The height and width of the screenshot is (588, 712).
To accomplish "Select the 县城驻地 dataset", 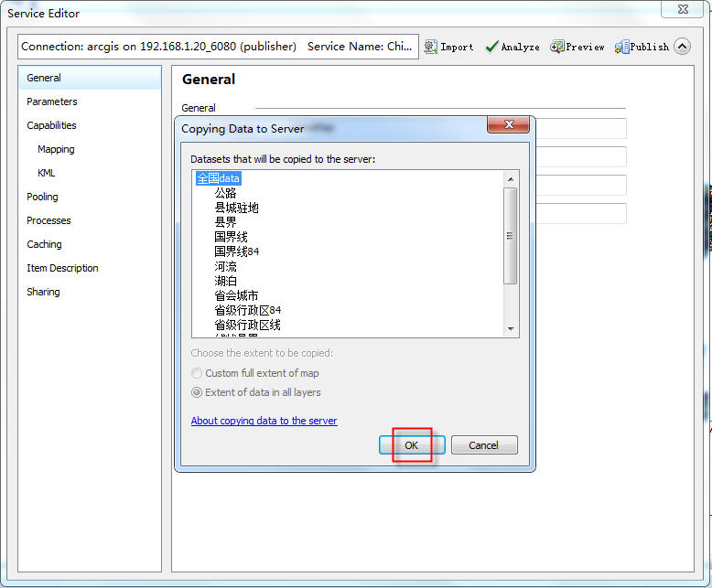I will coord(236,208).
